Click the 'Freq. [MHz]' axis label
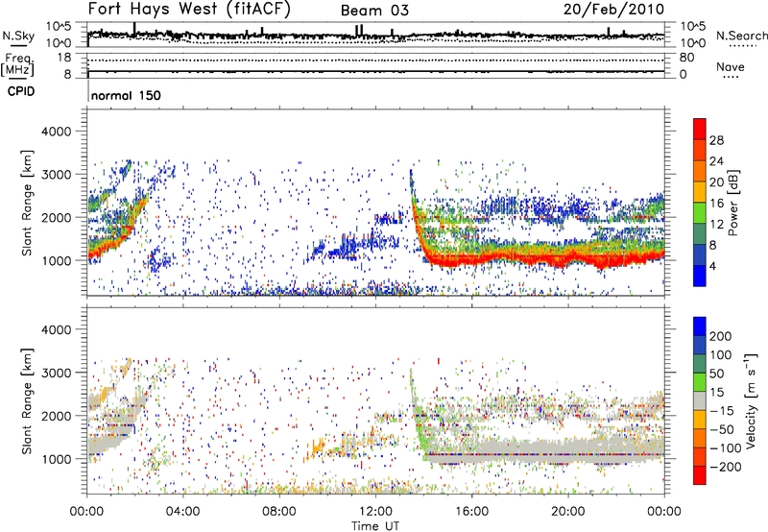 click(17, 64)
